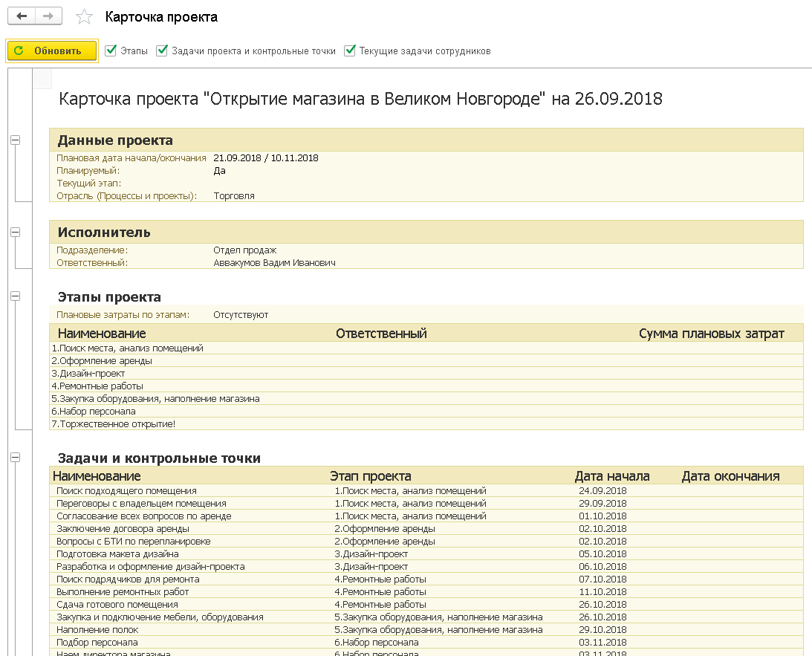812x656 pixels.
Task: Select task Переговоры с владельцем помещения
Action: coord(141,503)
